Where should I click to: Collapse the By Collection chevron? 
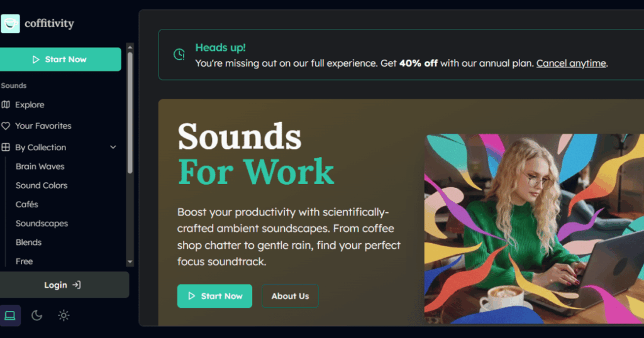coord(113,148)
